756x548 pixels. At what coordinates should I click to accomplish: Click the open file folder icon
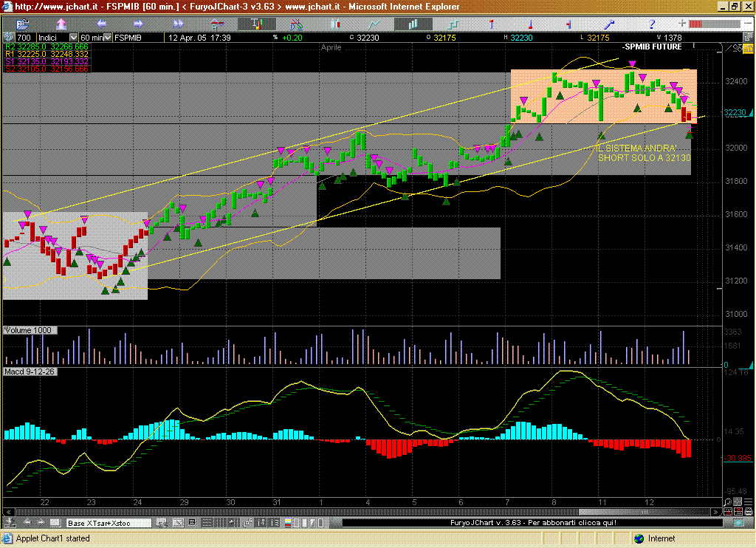[x=22, y=24]
